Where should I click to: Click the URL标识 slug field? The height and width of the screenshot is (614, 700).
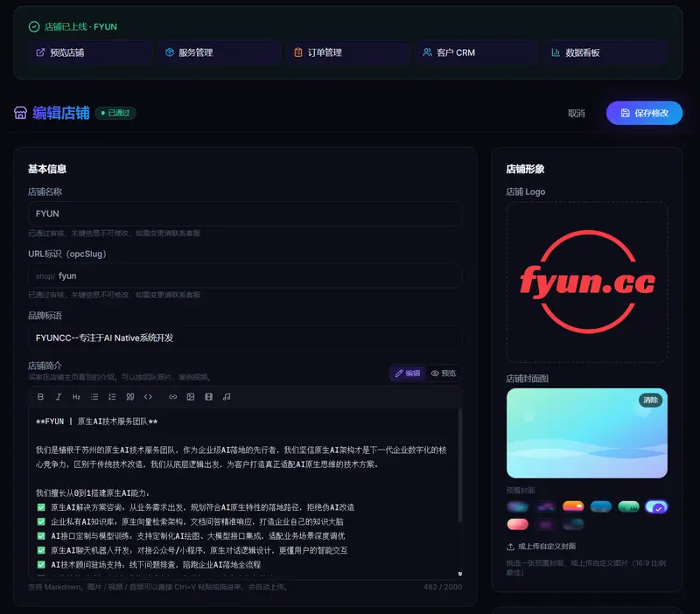pyautogui.click(x=245, y=276)
